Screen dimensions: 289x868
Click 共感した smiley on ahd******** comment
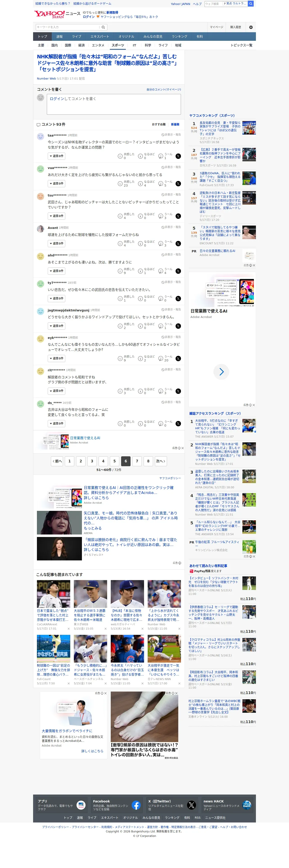point(120,271)
